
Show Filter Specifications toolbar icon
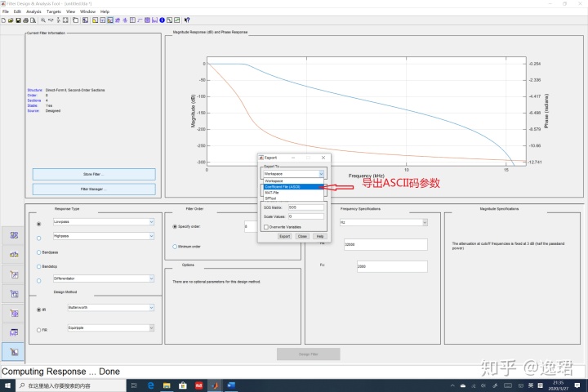[x=85, y=20]
